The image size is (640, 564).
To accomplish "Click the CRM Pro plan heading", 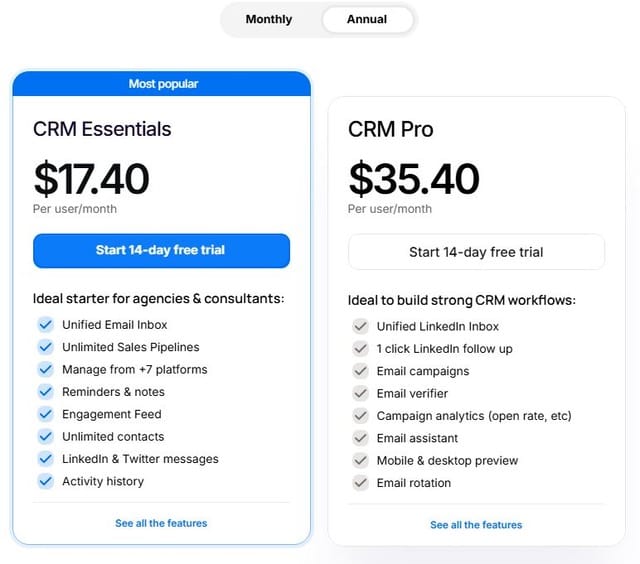I will click(391, 129).
